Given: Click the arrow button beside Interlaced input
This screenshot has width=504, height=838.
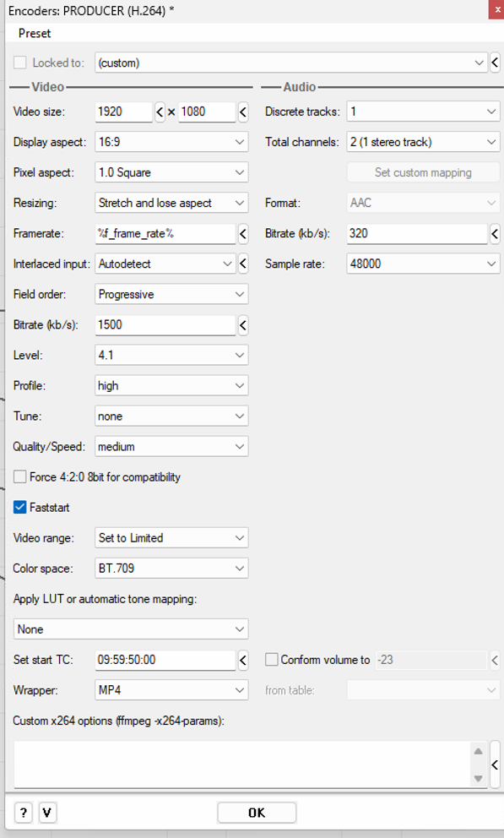Looking at the screenshot, I should point(243,264).
